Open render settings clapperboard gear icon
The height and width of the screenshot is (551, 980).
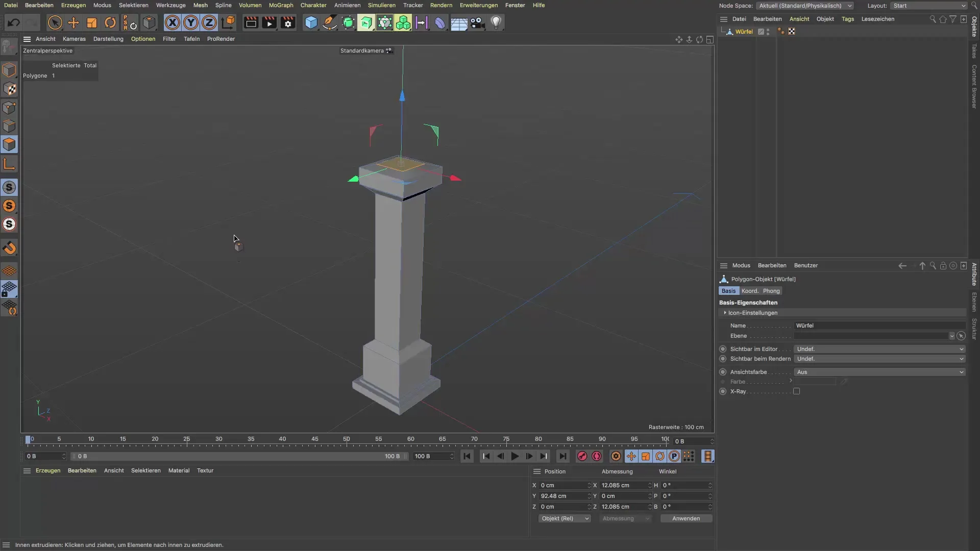288,22
